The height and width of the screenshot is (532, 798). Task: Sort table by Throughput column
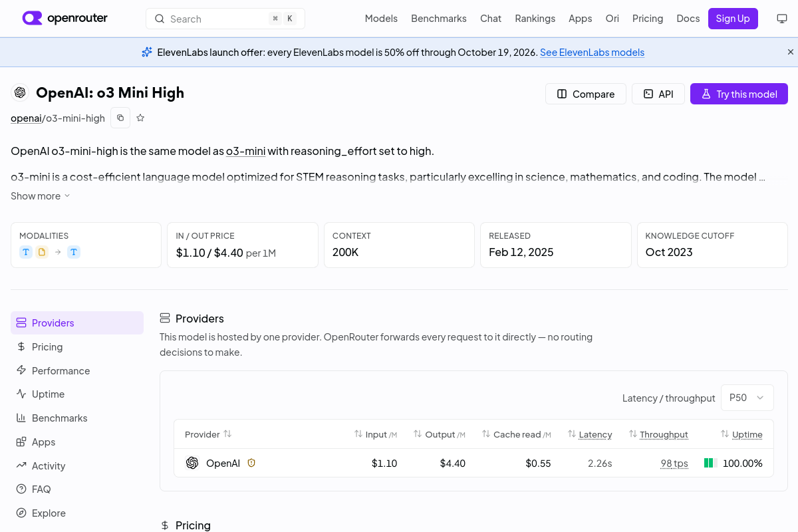pos(658,434)
